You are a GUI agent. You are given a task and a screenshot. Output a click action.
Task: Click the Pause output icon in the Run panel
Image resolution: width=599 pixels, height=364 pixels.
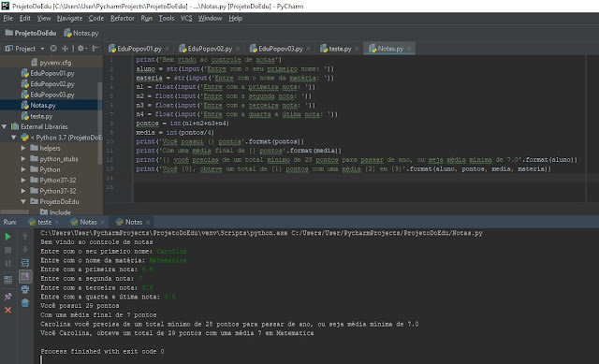click(x=7, y=264)
